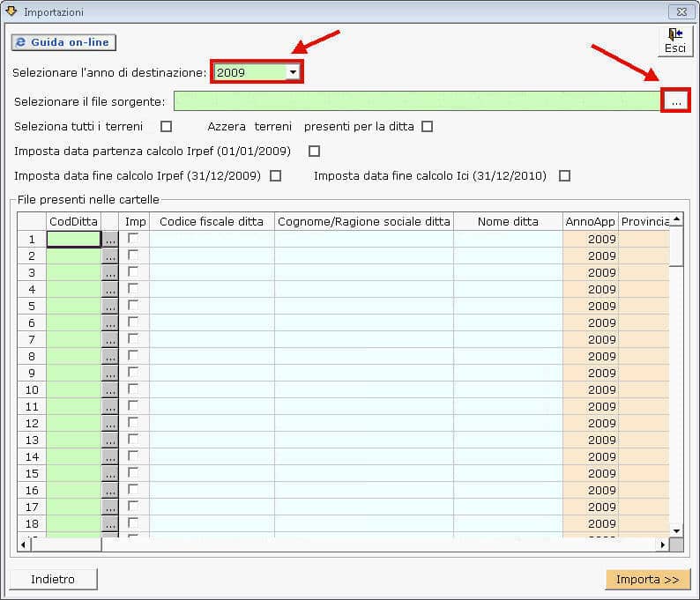
Task: Click the ellipsis button in row 15
Action: pos(109,473)
